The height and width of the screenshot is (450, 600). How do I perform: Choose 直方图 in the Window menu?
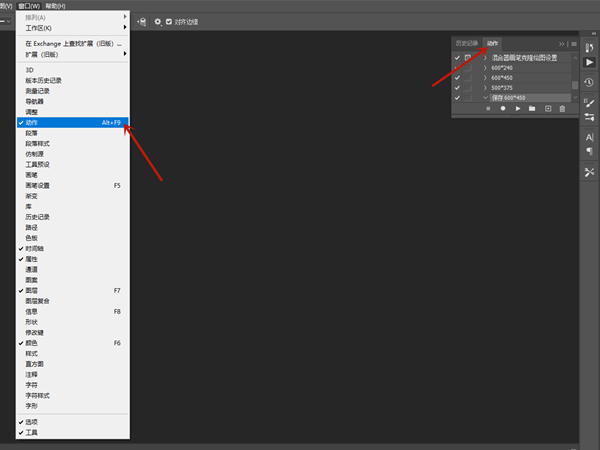point(73,364)
